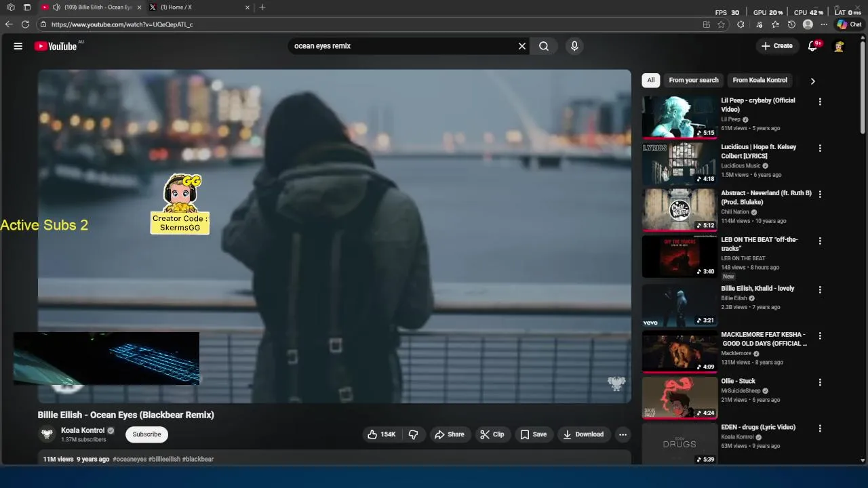The image size is (868, 488).
Task: Open options for LEB ON THE BEAT
Action: pos(820,241)
